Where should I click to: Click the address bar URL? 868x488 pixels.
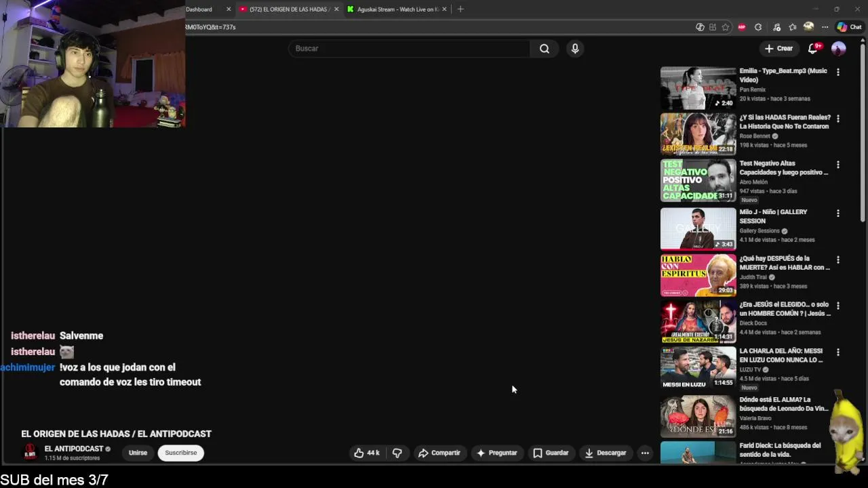[210, 27]
